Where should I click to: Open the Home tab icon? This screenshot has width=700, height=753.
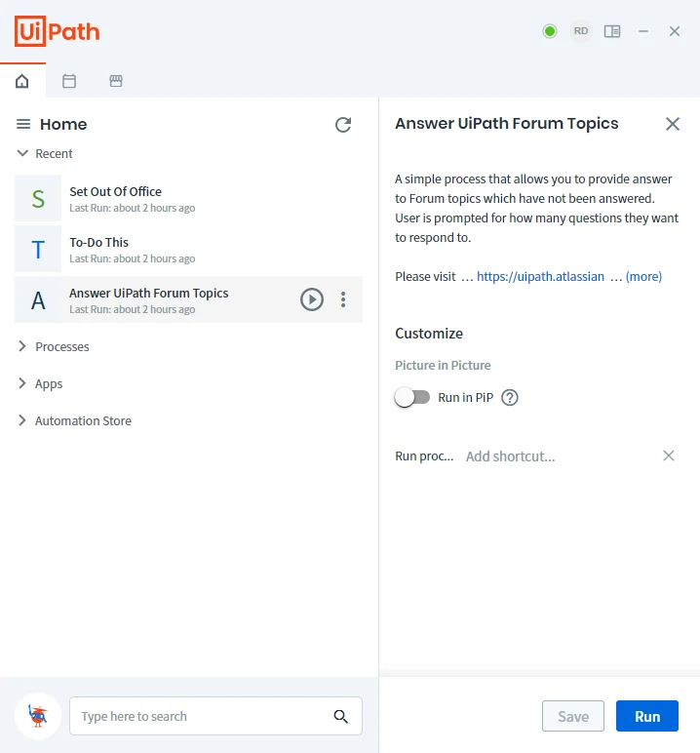coord(22,81)
